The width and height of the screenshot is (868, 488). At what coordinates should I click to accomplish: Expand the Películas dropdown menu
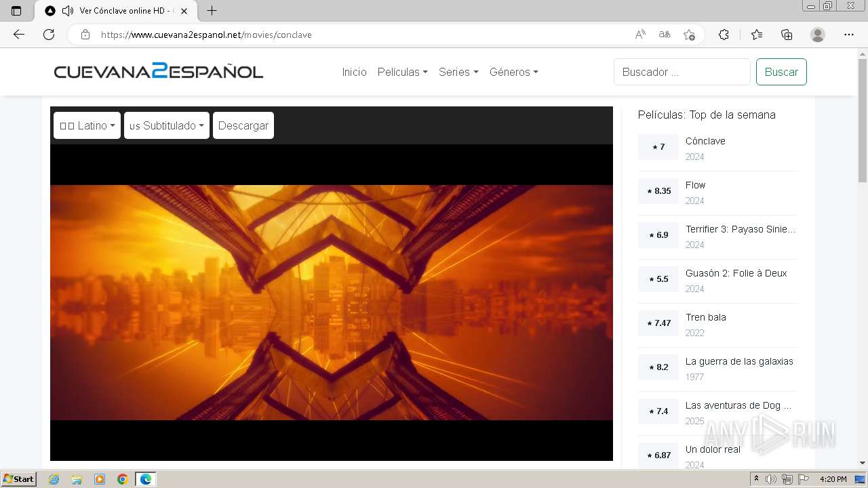(403, 72)
